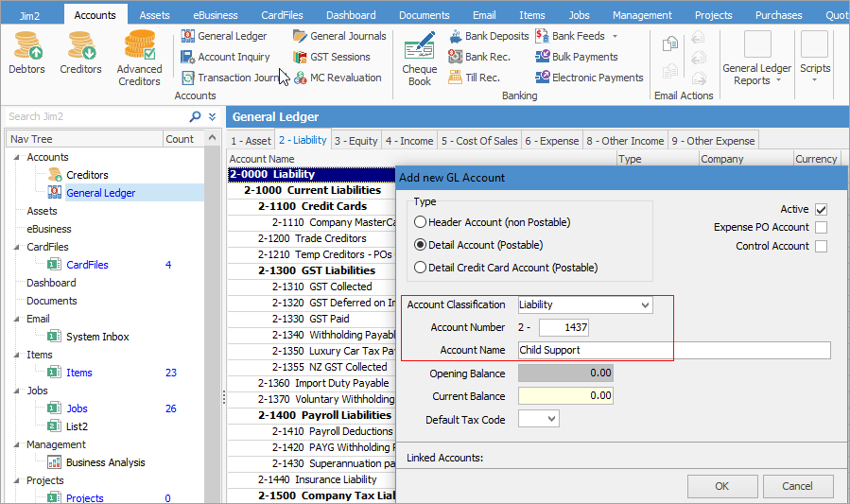Click the Account Name text field
The height and width of the screenshot is (504, 850).
pyautogui.click(x=673, y=350)
